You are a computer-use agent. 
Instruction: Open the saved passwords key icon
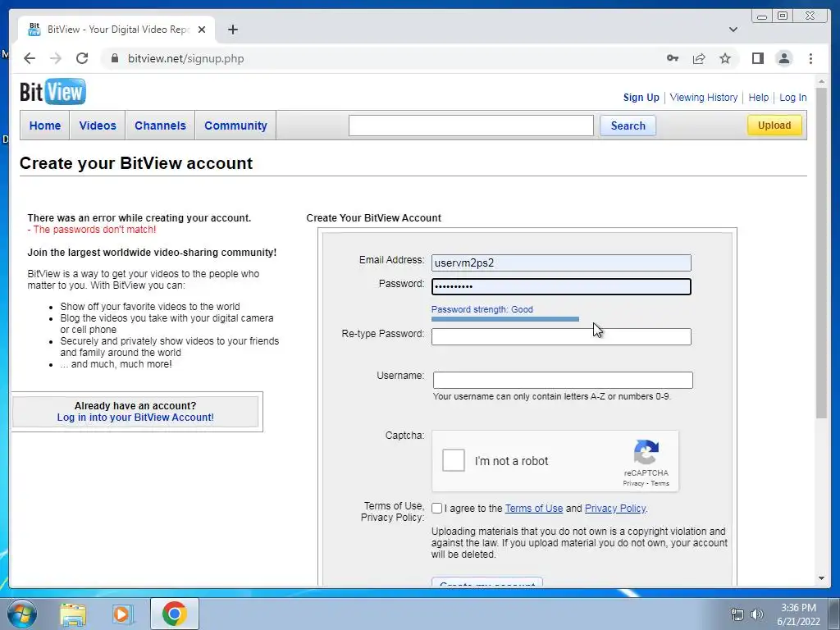tap(673, 58)
